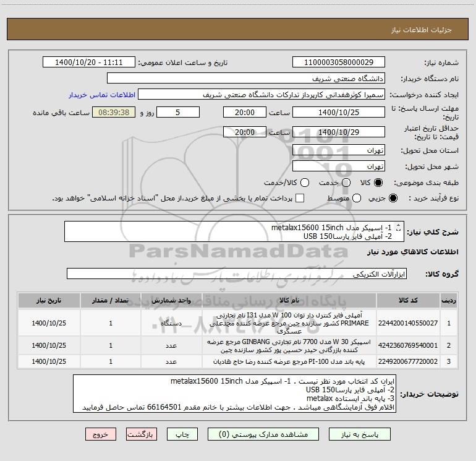This screenshot has width=476, height=461.
Task: Open the اطلاعات تماس خریدار link
Action: coord(102,95)
